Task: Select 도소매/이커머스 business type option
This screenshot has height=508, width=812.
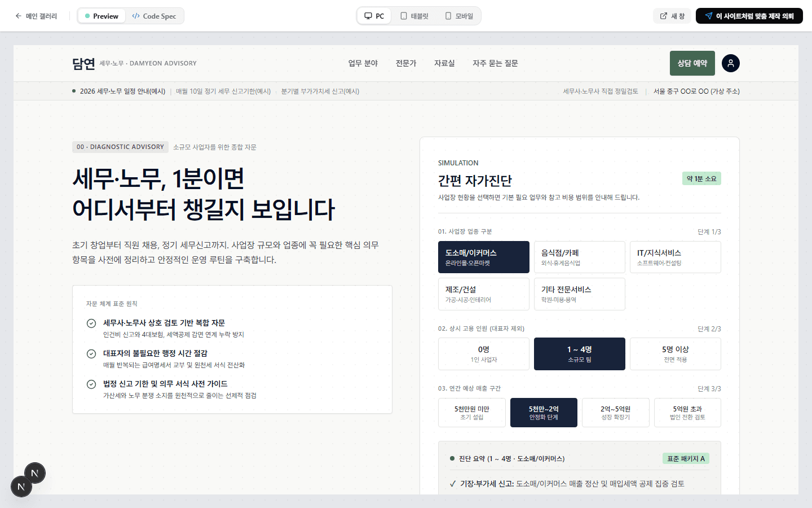Action: click(484, 257)
